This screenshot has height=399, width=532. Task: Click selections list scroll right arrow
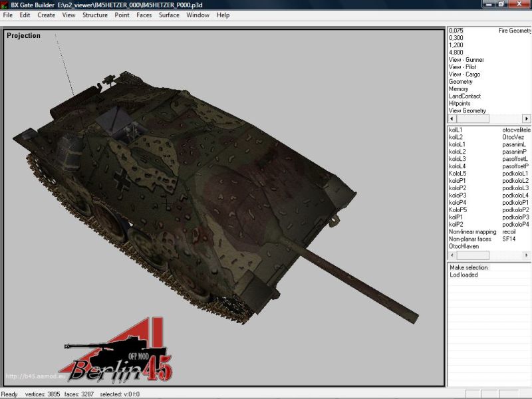pyautogui.click(x=526, y=255)
